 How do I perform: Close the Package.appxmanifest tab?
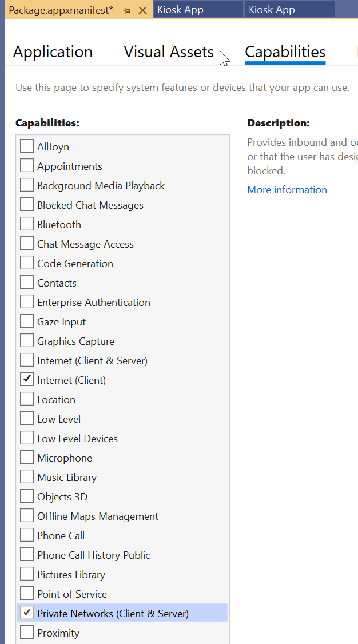coord(143,10)
